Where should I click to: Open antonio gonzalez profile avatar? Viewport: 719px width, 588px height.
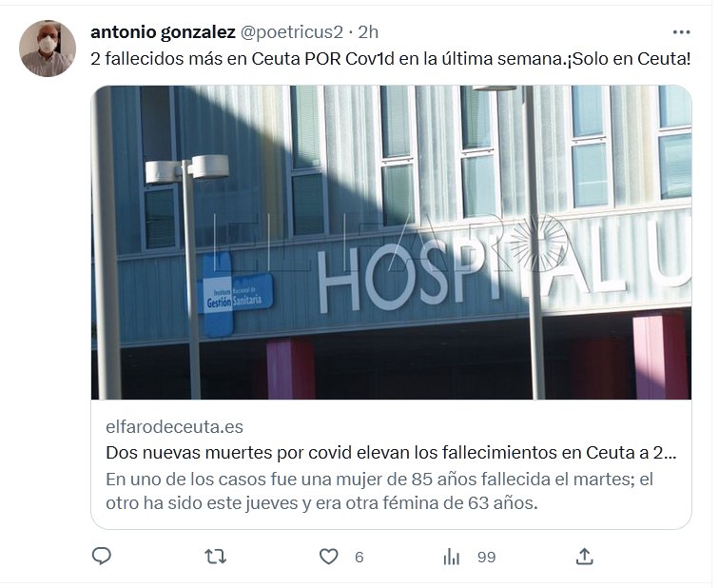[x=48, y=49]
